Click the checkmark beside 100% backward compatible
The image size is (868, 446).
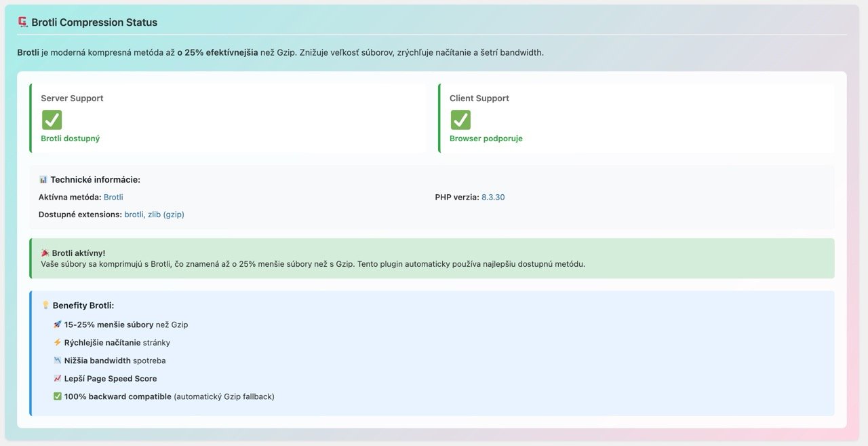pos(57,396)
